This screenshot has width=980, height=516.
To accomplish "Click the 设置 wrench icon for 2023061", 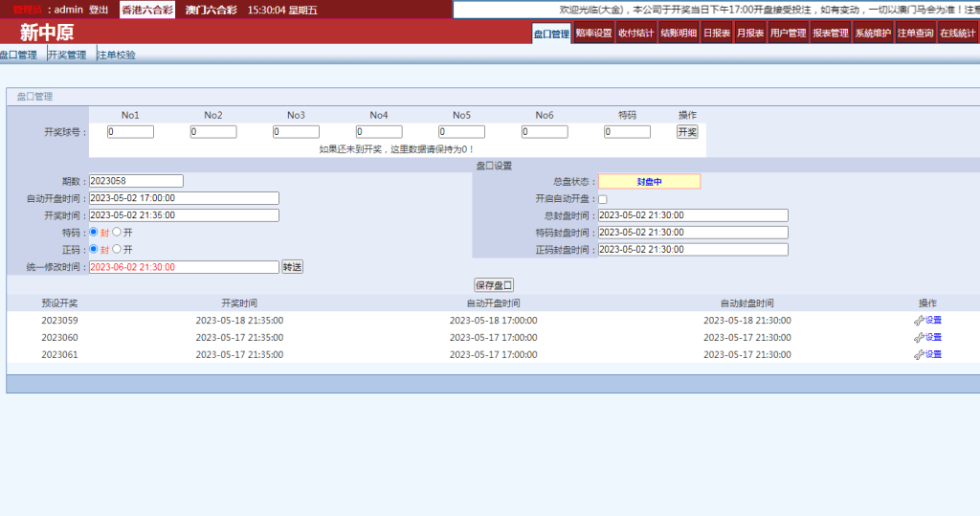I will [x=919, y=355].
